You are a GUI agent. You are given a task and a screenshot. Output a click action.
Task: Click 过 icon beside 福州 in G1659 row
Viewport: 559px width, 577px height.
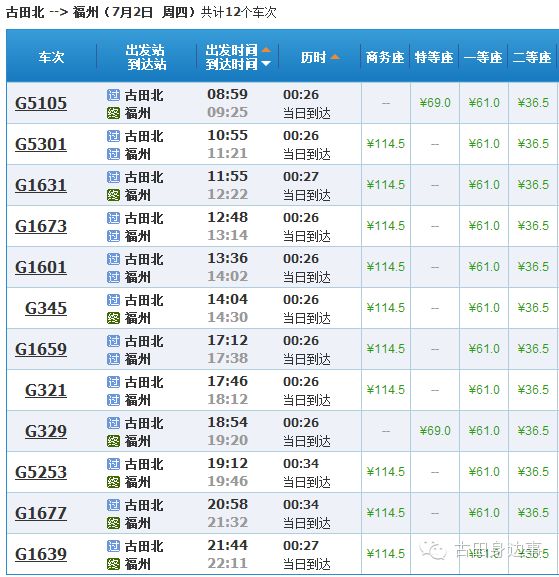[x=113, y=359]
